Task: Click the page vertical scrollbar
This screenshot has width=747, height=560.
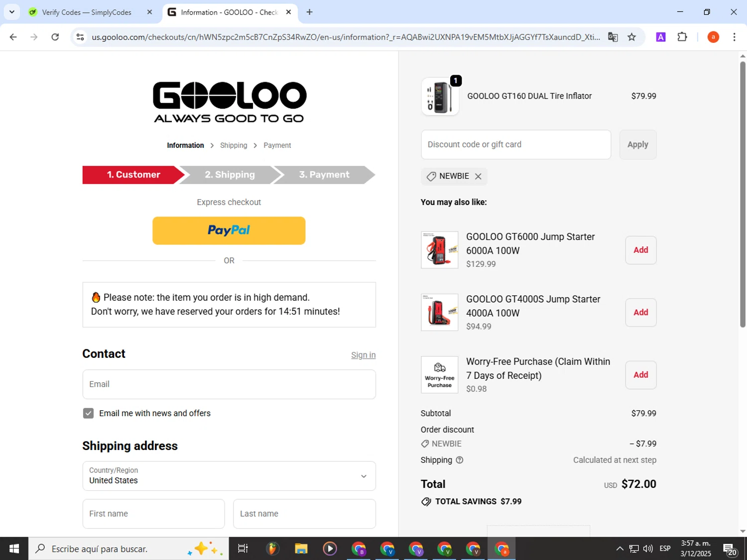Action: click(743, 194)
